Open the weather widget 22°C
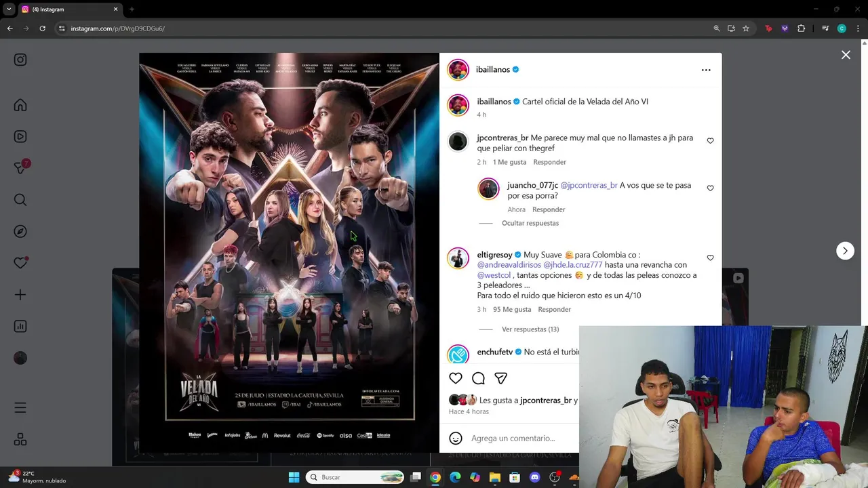This screenshot has width=868, height=488. [37, 477]
